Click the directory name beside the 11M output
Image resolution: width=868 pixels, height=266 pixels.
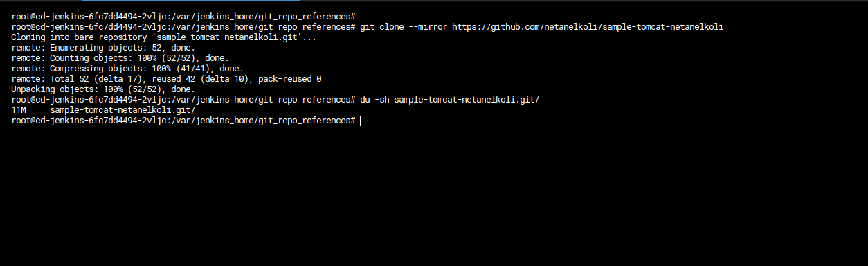coord(123,110)
